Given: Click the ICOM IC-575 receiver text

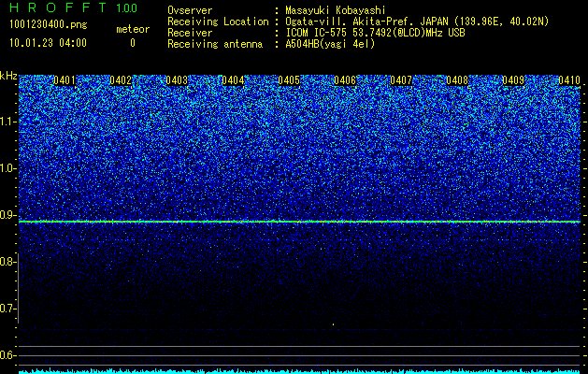Looking at the screenshot, I should coord(375,33).
